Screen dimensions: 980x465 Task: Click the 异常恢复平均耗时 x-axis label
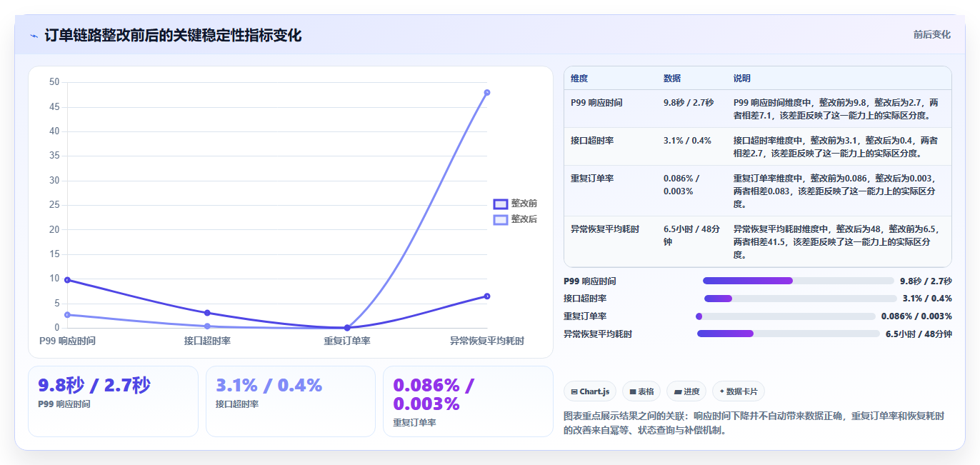pos(487,341)
